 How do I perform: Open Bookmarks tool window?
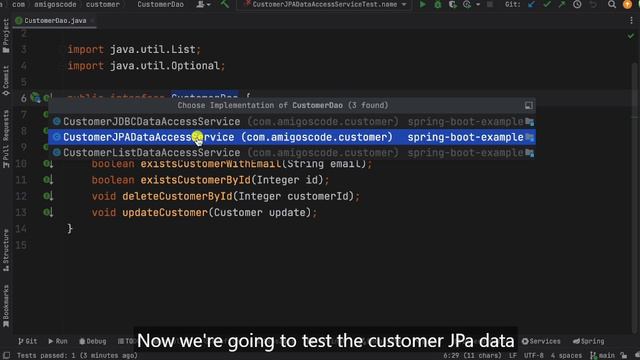coord(6,306)
